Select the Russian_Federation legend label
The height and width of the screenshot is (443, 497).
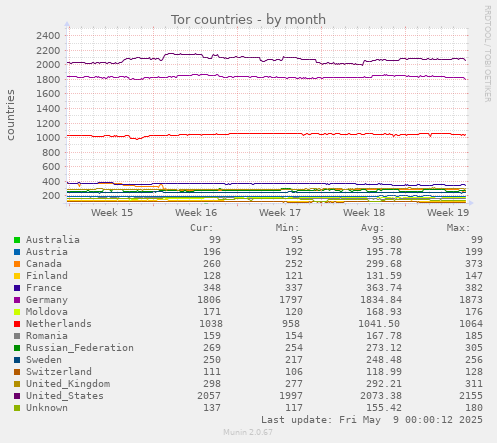pyautogui.click(x=80, y=348)
